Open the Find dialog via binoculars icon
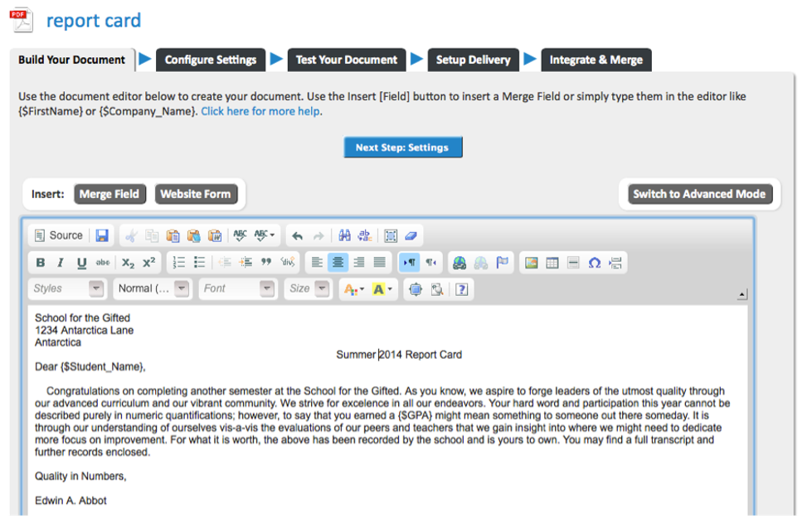The image size is (812, 518). 343,235
